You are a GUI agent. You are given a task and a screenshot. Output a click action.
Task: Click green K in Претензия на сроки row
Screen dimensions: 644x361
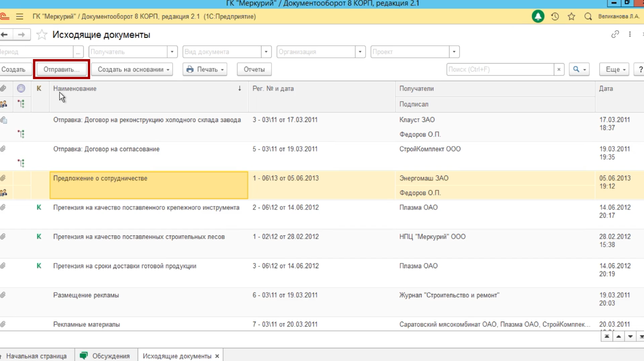[x=39, y=266]
